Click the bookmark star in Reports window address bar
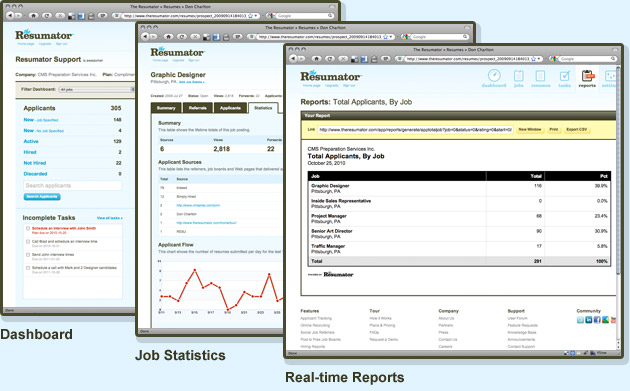The height and width of the screenshot is (391, 630). [534, 59]
